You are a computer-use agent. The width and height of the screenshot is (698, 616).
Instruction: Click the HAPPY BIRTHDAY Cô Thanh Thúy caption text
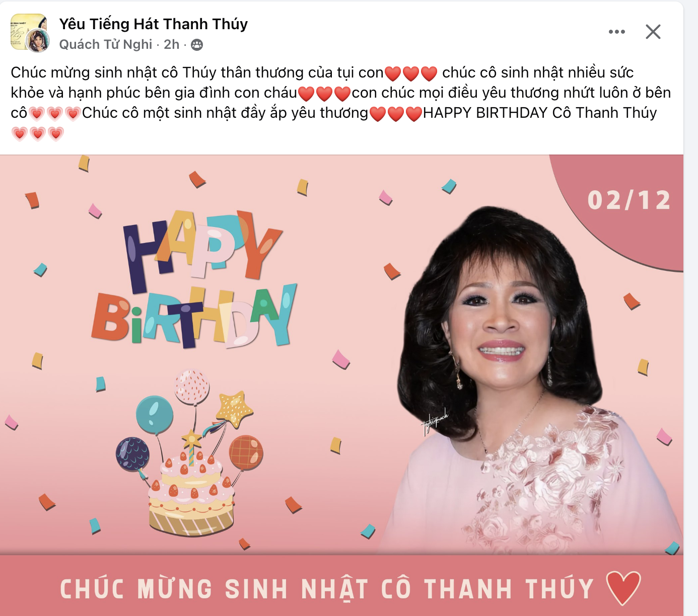click(x=540, y=113)
